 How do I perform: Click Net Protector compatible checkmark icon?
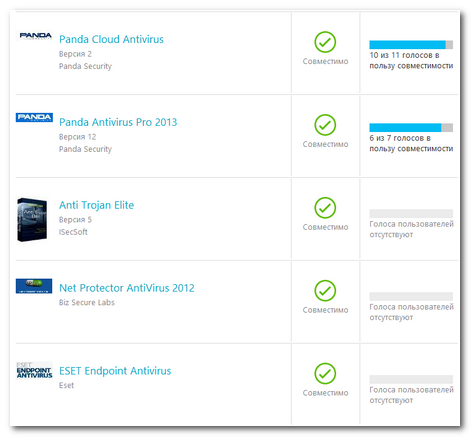point(325,291)
